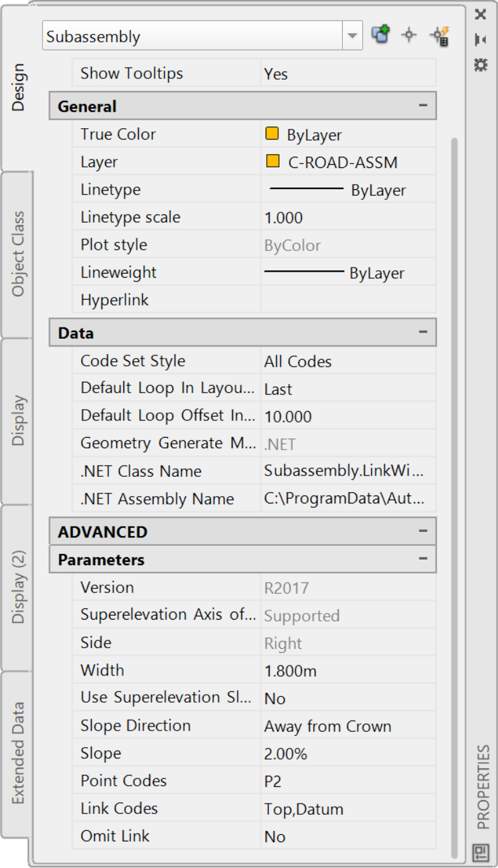Edit the Link Codes Top,Datum value
This screenshot has width=498, height=868.
[x=348, y=809]
